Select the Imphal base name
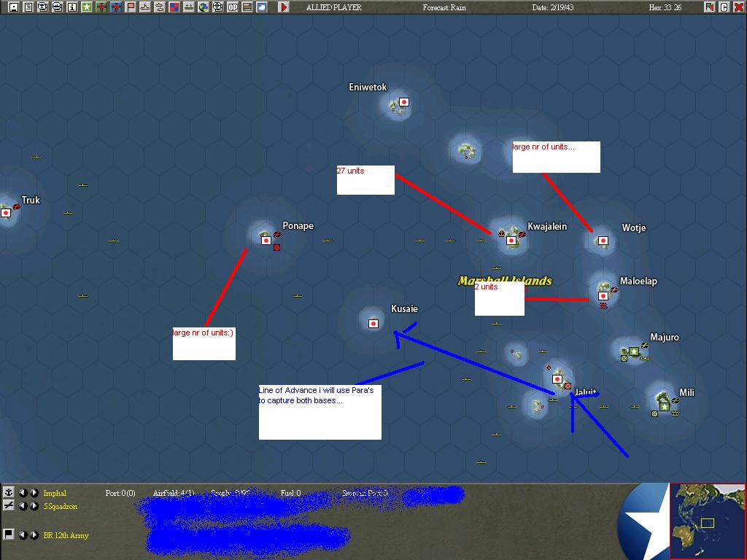This screenshot has width=747, height=560. [55, 493]
